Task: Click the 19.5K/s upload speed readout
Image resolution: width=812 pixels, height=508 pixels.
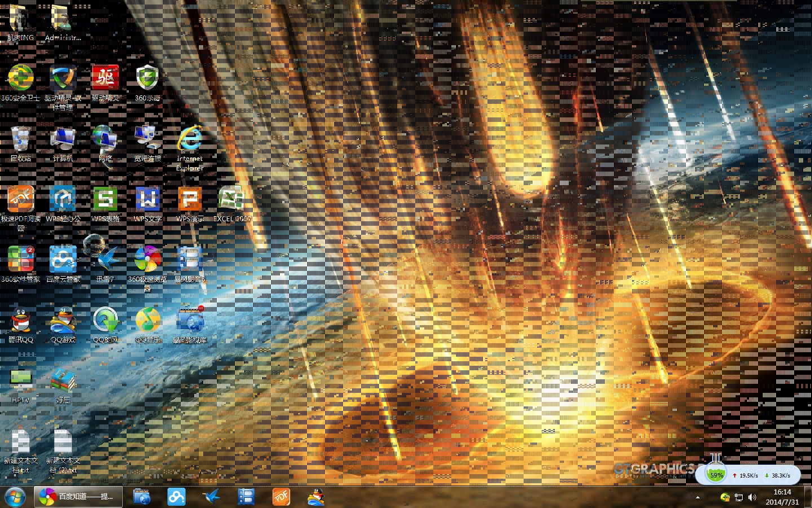Action: 745,476
